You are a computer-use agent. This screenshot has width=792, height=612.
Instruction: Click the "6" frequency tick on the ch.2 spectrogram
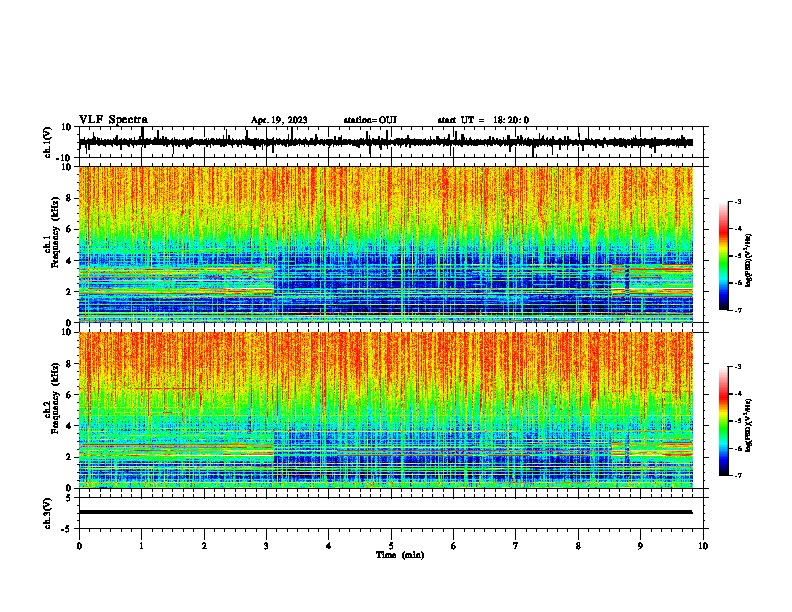coord(70,395)
